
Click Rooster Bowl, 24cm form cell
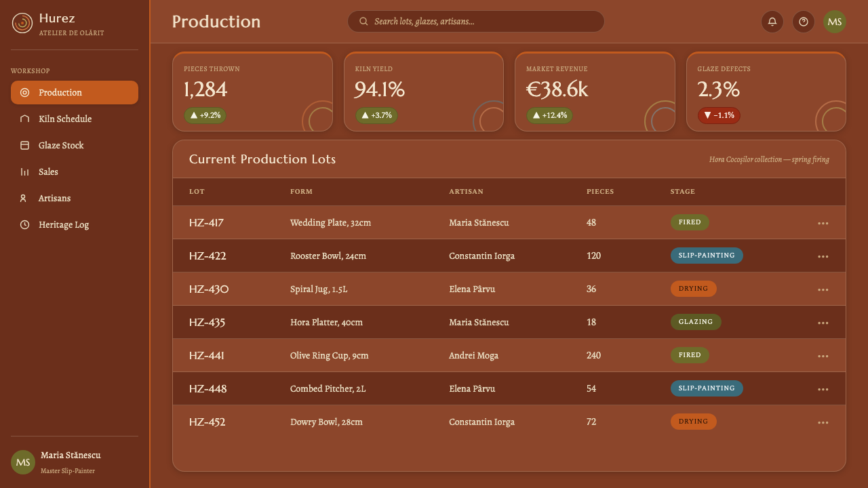pyautogui.click(x=328, y=256)
